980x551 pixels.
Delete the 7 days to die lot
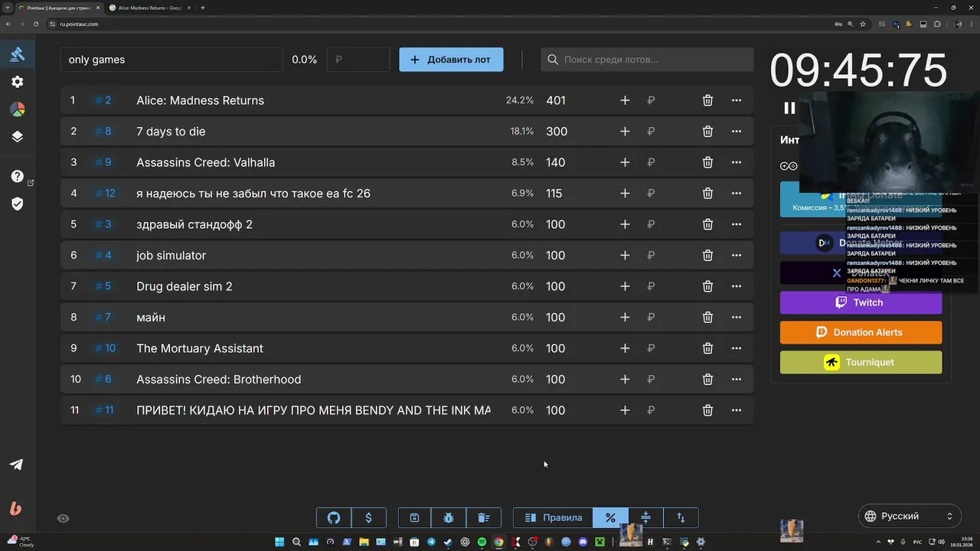coord(707,132)
